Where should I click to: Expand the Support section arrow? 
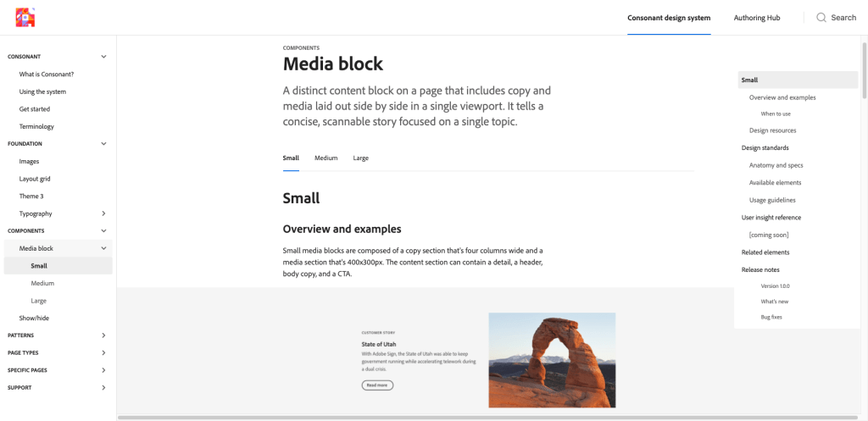[x=103, y=388]
